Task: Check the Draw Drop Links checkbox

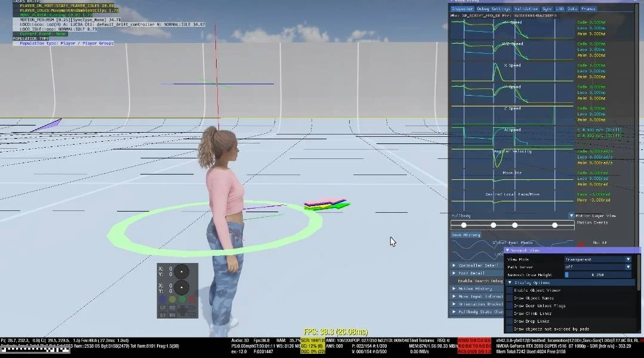Action: point(509,322)
